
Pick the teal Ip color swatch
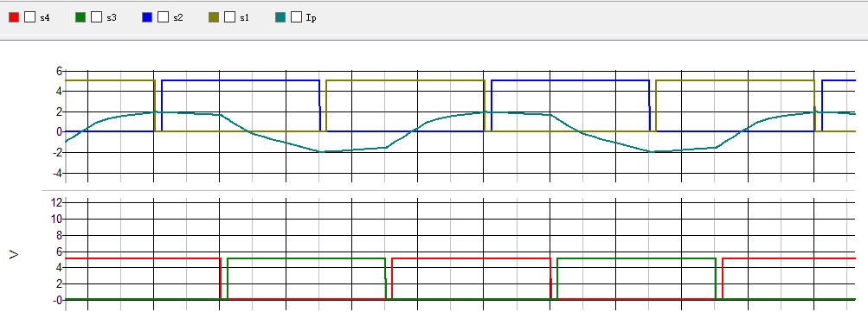280,17
